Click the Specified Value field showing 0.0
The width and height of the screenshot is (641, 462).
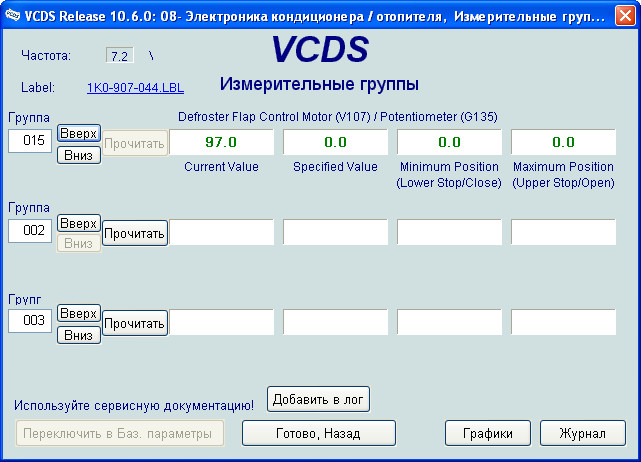[x=335, y=142]
